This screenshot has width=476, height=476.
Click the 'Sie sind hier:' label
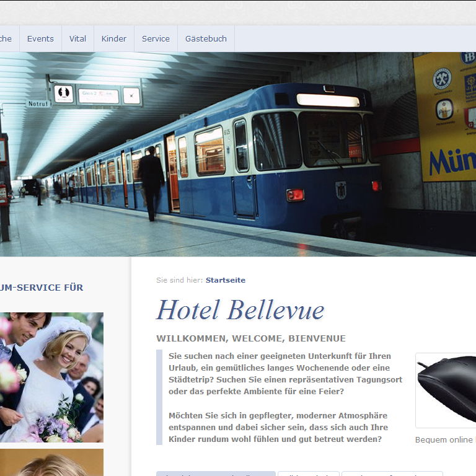click(x=179, y=280)
